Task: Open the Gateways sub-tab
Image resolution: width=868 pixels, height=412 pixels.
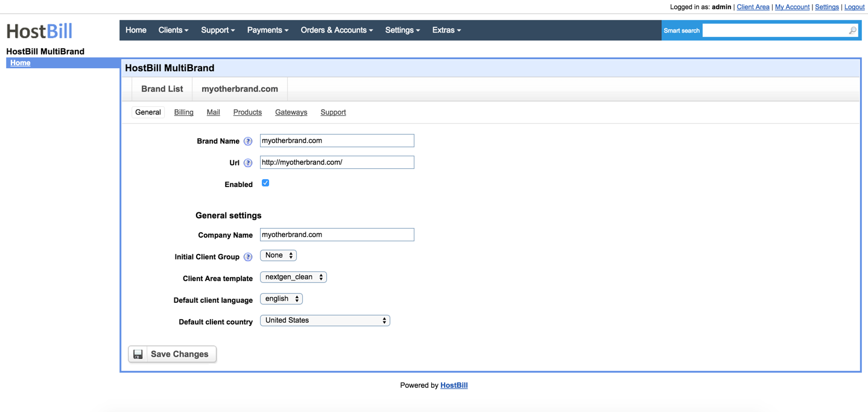Action: pos(291,112)
